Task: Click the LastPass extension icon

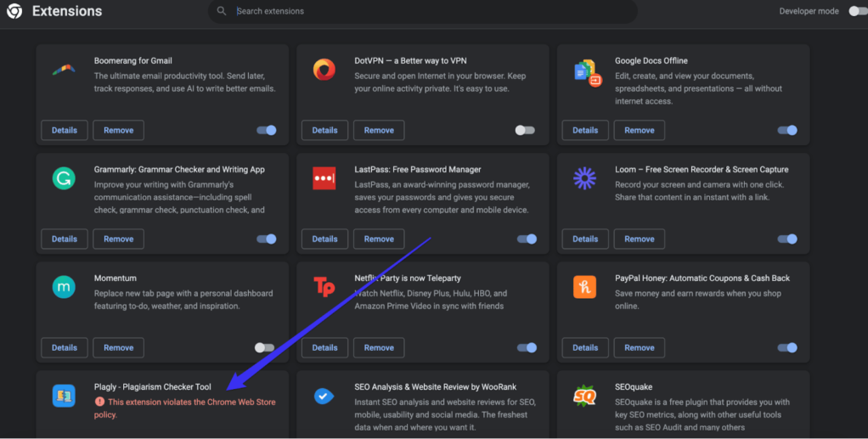Action: [x=324, y=178]
